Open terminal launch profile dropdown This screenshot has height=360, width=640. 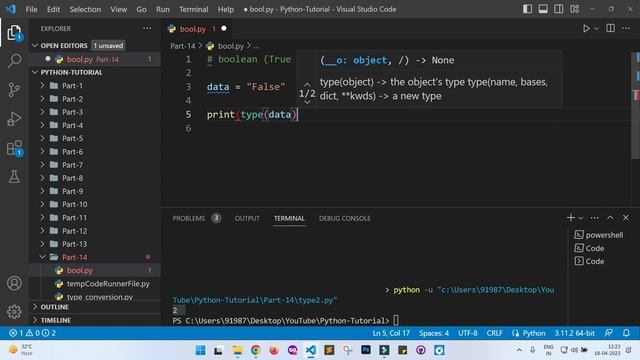(x=581, y=218)
